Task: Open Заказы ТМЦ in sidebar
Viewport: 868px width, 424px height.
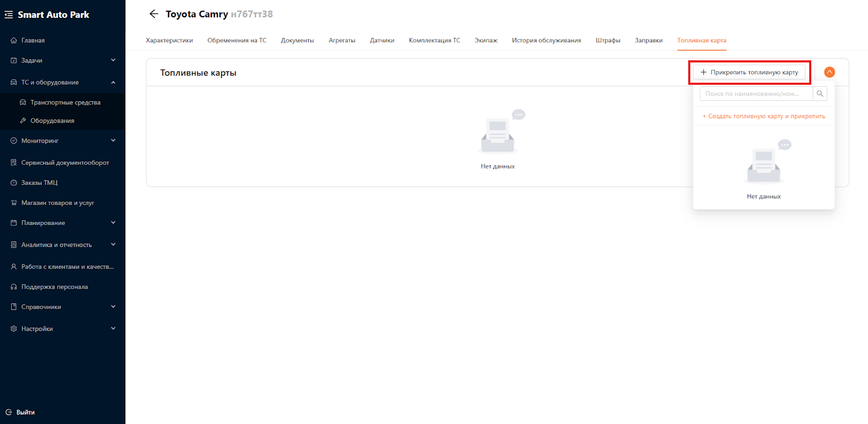Action: click(x=39, y=183)
